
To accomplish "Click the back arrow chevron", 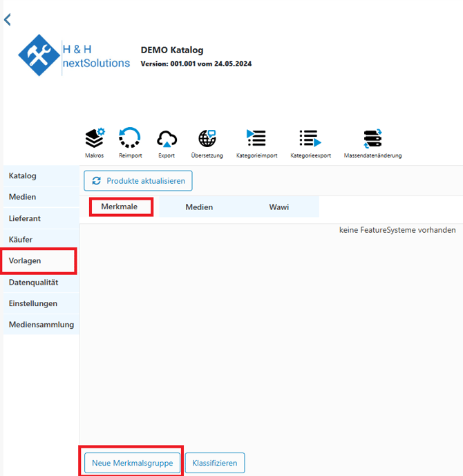I will coord(8,20).
